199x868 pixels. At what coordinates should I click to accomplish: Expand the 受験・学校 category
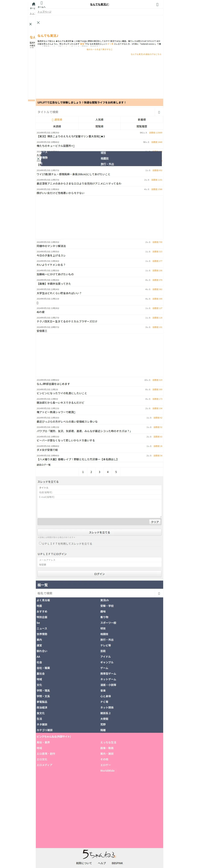(107, 606)
